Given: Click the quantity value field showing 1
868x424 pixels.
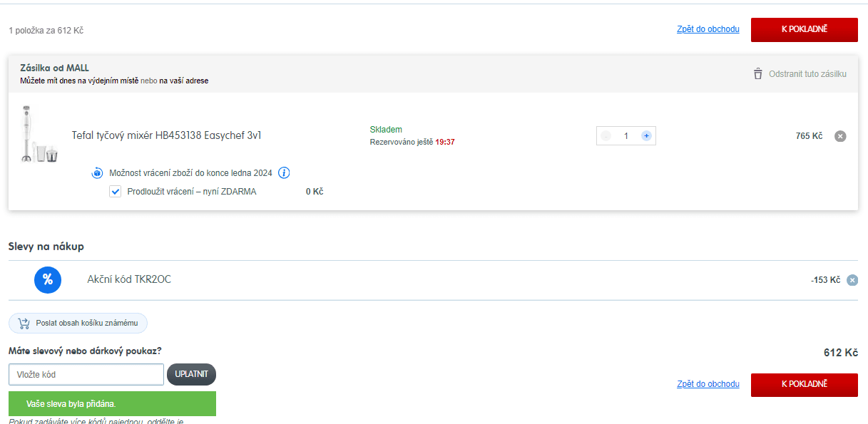Looking at the screenshot, I should pos(626,135).
